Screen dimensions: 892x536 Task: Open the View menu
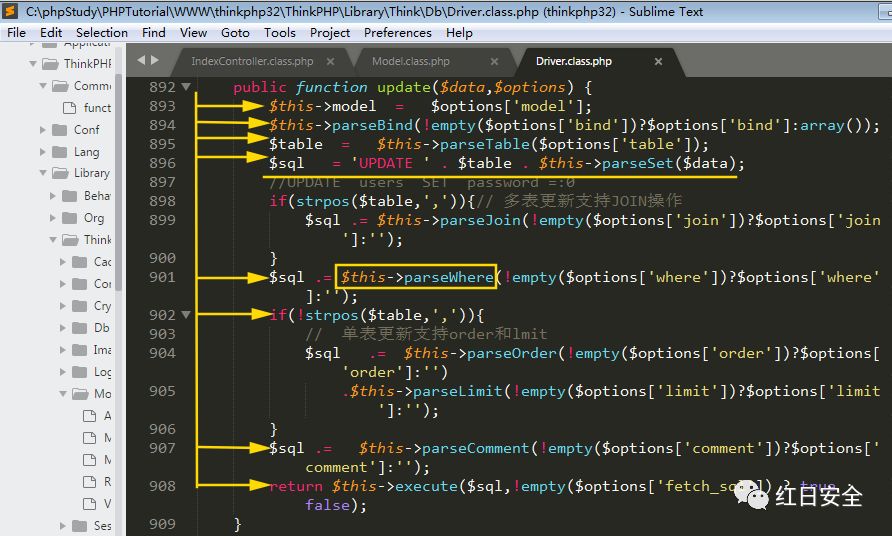[x=193, y=32]
